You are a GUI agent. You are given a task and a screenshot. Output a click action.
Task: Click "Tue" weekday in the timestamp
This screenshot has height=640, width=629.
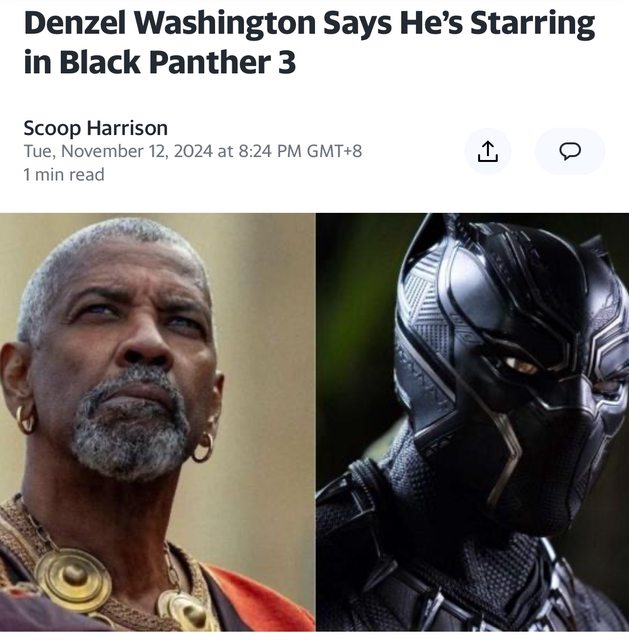click(x=39, y=151)
